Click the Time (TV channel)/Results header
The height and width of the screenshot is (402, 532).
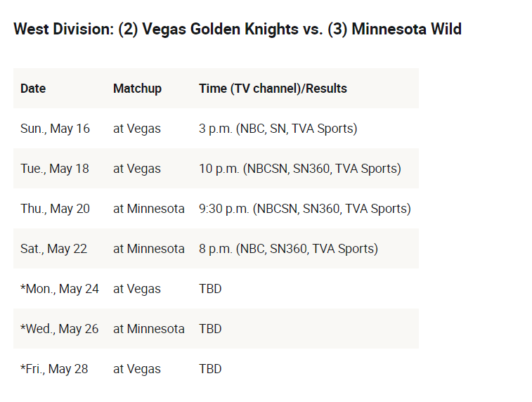tap(273, 89)
